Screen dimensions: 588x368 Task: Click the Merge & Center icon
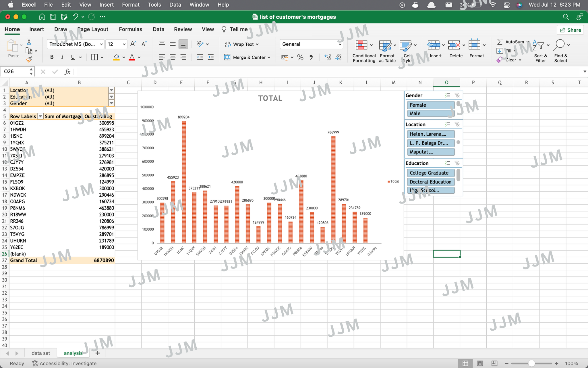227,57
